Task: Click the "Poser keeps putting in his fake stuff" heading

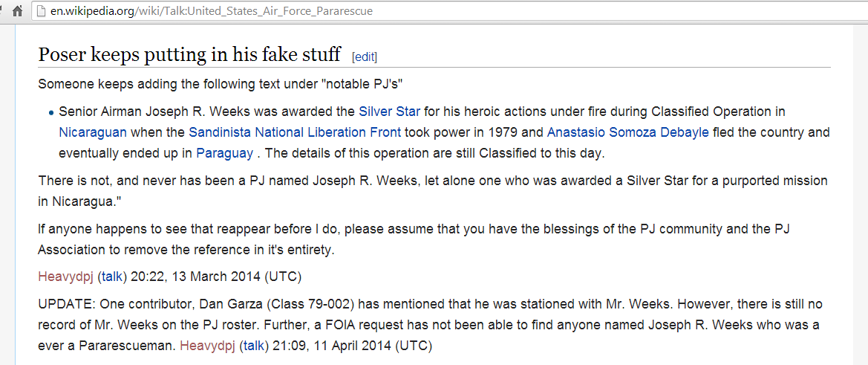Action: pyautogui.click(x=189, y=54)
